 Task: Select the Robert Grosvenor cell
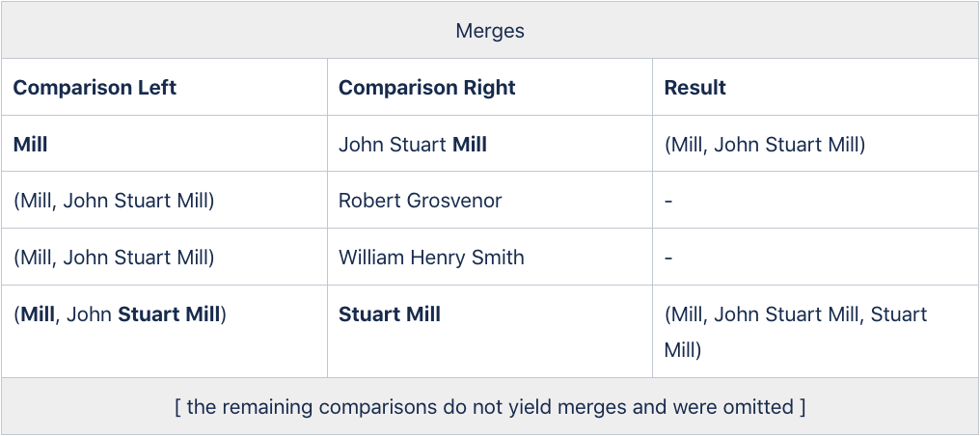pos(420,202)
